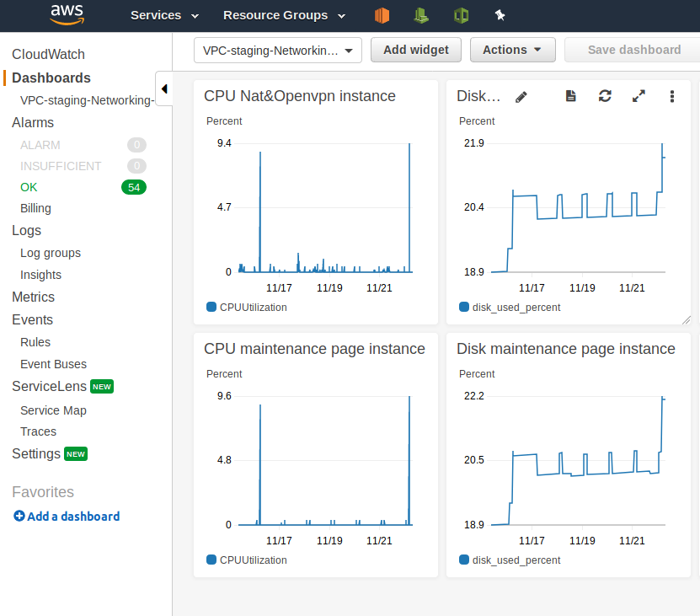
Task: Open the Actions dropdown button
Action: coord(512,50)
